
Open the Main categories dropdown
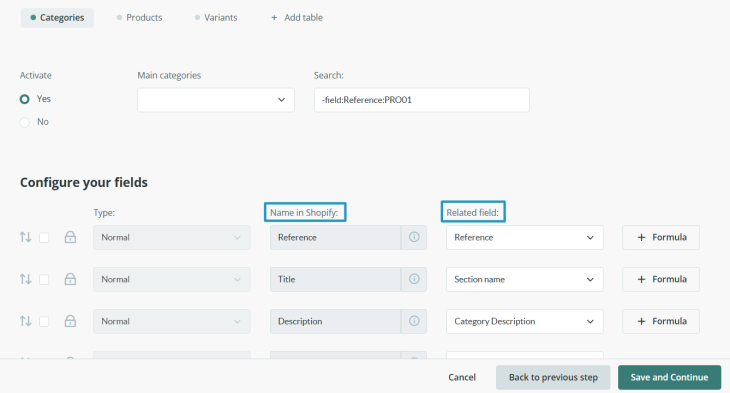pyautogui.click(x=216, y=100)
